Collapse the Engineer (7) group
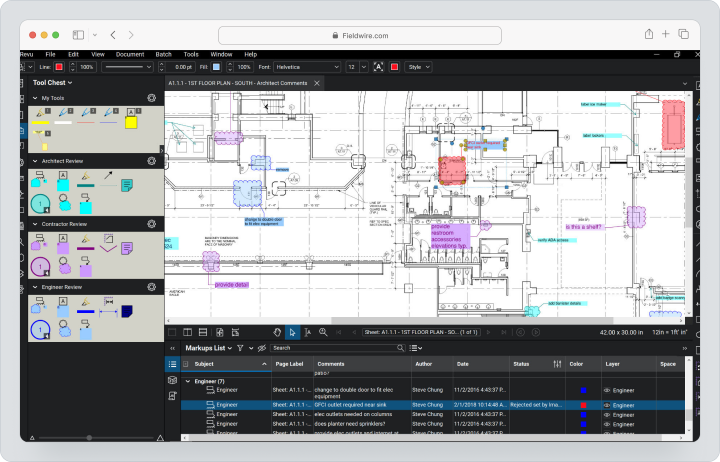 (188, 381)
